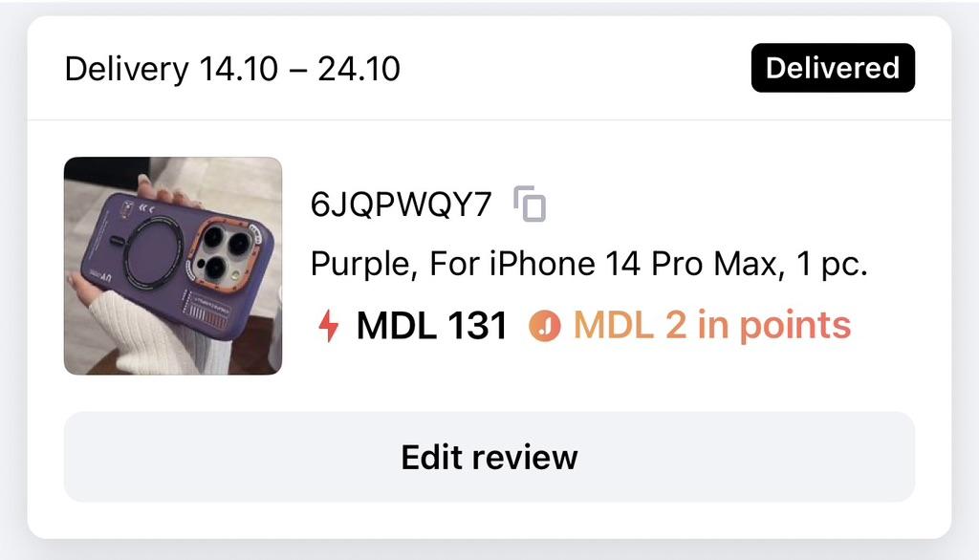
Task: Tap the orange points coin icon
Action: coord(545,326)
